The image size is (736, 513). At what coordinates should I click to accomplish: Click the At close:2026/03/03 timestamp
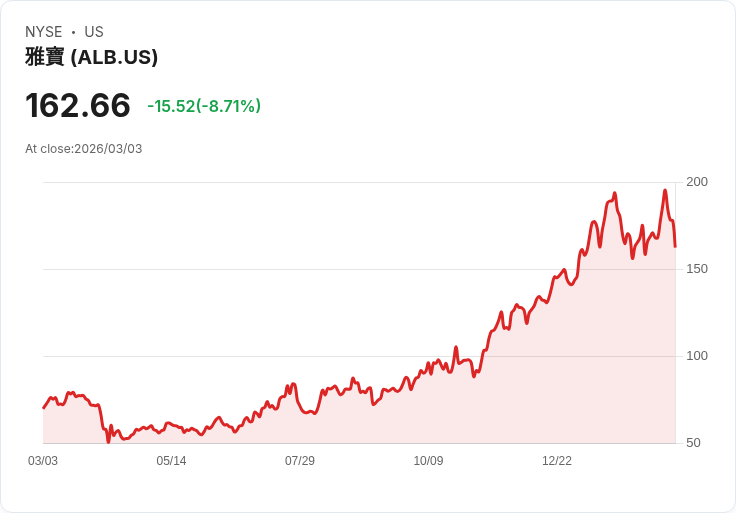(84, 149)
